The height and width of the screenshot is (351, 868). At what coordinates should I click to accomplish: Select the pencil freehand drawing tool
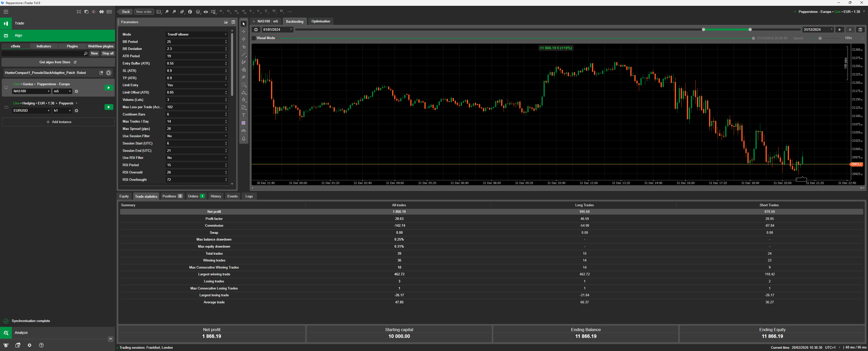click(x=243, y=62)
